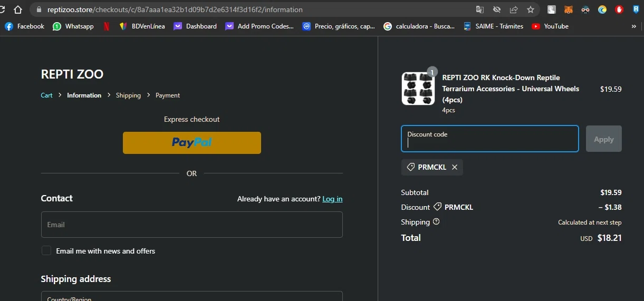Open the Google Translate page icon

coord(479,9)
